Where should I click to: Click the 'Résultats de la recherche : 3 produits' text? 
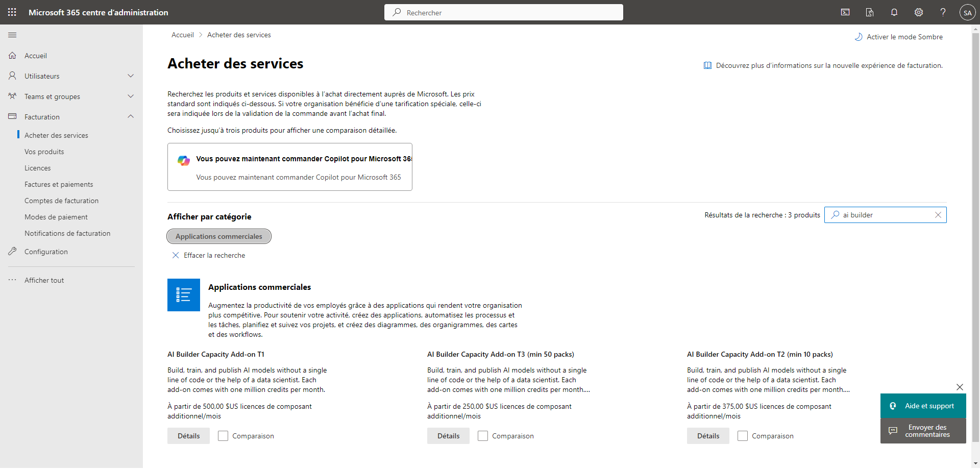pos(762,215)
